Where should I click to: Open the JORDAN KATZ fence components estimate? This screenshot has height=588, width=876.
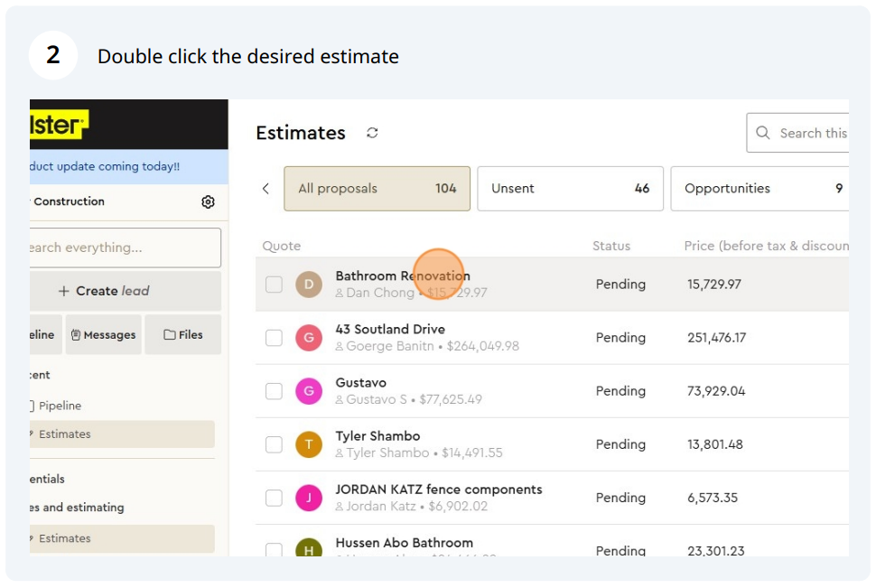(x=438, y=490)
